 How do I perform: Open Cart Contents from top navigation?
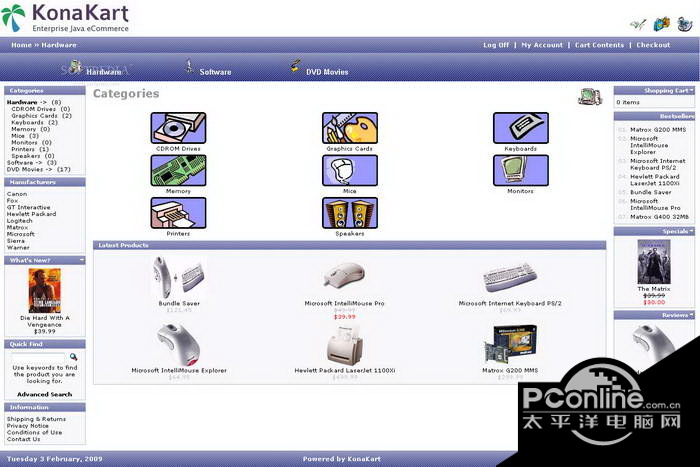coord(599,45)
